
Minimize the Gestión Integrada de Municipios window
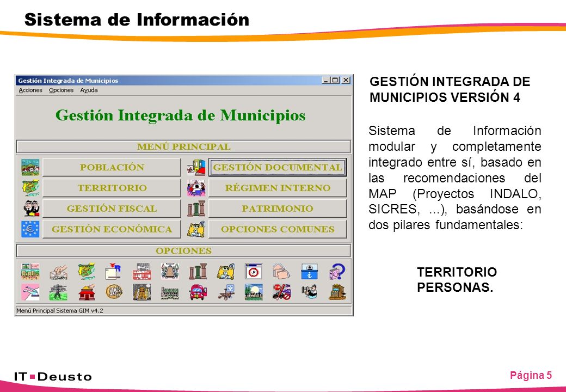point(327,81)
